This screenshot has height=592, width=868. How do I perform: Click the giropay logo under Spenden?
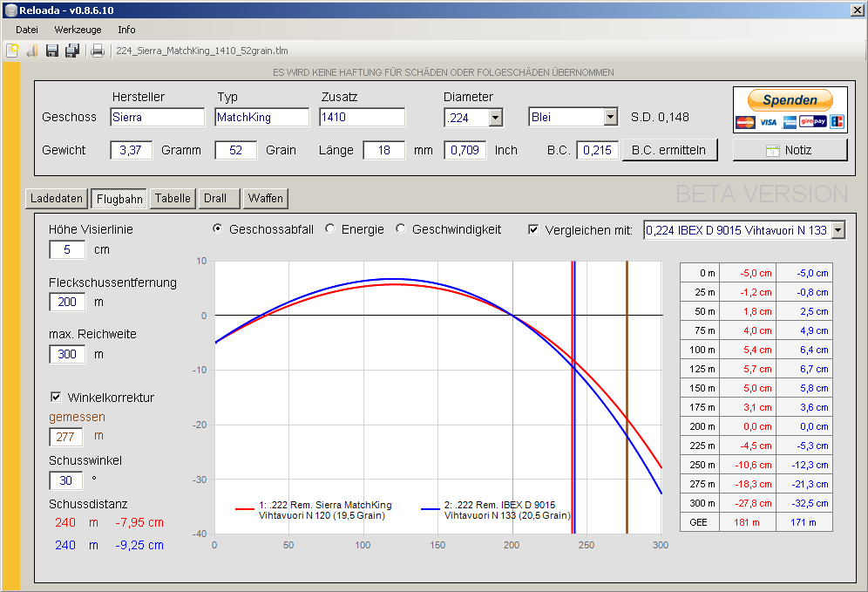pyautogui.click(x=812, y=121)
